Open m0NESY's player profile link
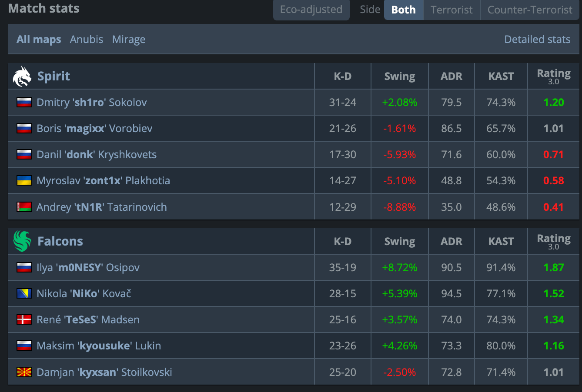Viewport: 582px width, 392px height. (x=88, y=268)
